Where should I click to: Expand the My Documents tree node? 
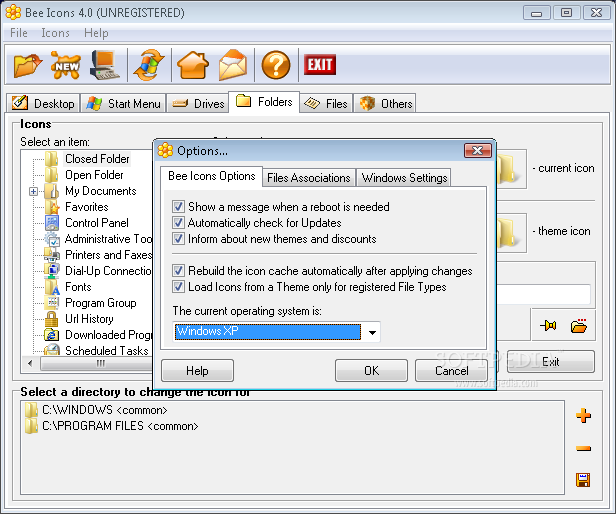click(33, 191)
